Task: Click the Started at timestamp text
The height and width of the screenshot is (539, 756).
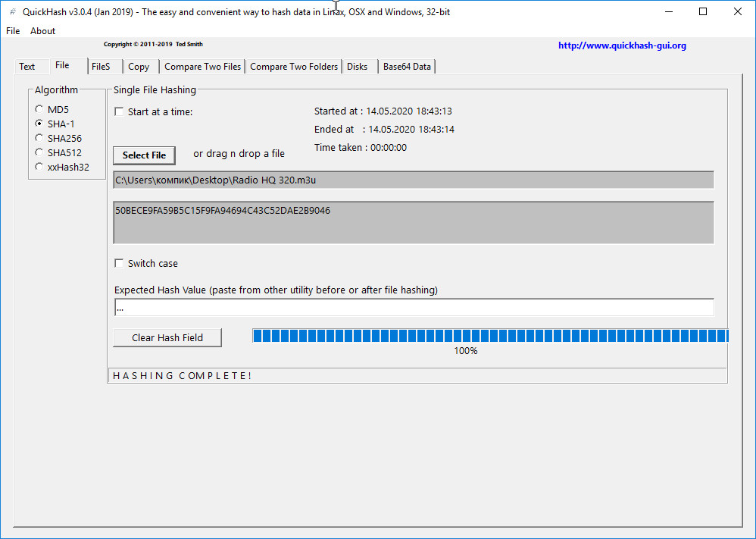Action: pyautogui.click(x=383, y=111)
